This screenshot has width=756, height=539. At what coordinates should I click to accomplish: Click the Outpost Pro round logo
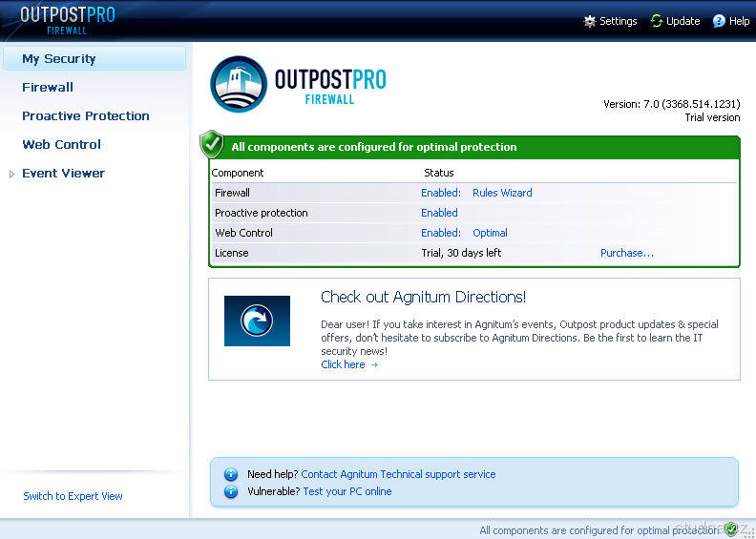click(239, 85)
